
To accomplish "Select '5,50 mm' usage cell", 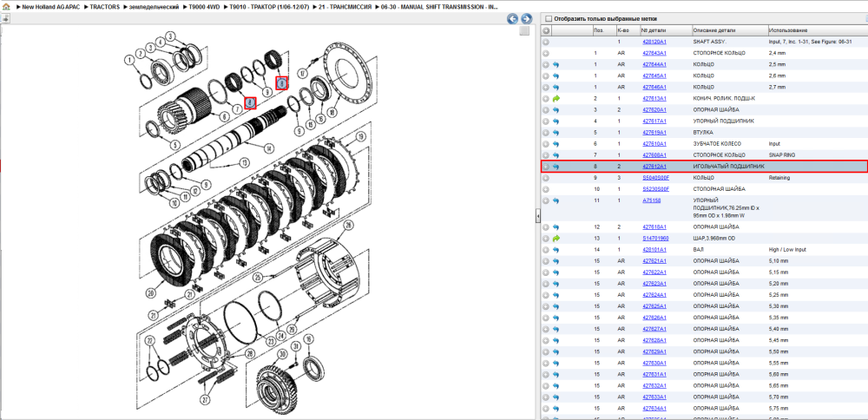I will (779, 352).
